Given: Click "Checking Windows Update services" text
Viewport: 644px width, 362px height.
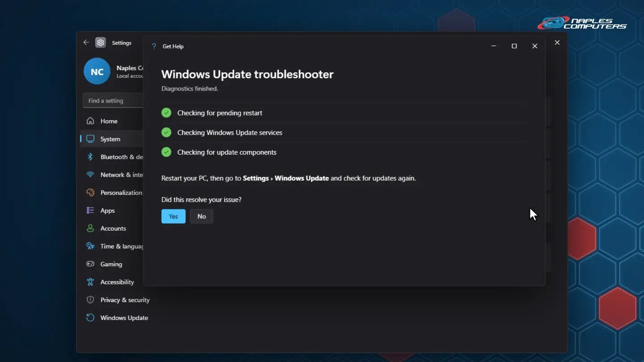Looking at the screenshot, I should [x=230, y=133].
